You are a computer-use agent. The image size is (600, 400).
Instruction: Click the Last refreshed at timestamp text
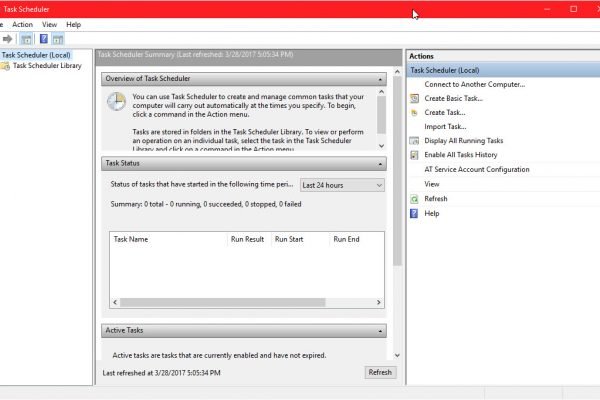(161, 373)
